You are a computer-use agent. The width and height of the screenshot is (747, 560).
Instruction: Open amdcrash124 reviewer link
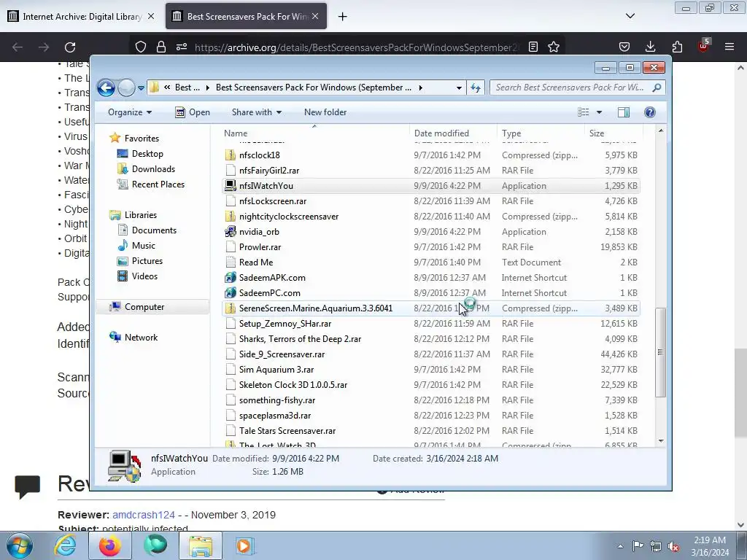coord(144,515)
